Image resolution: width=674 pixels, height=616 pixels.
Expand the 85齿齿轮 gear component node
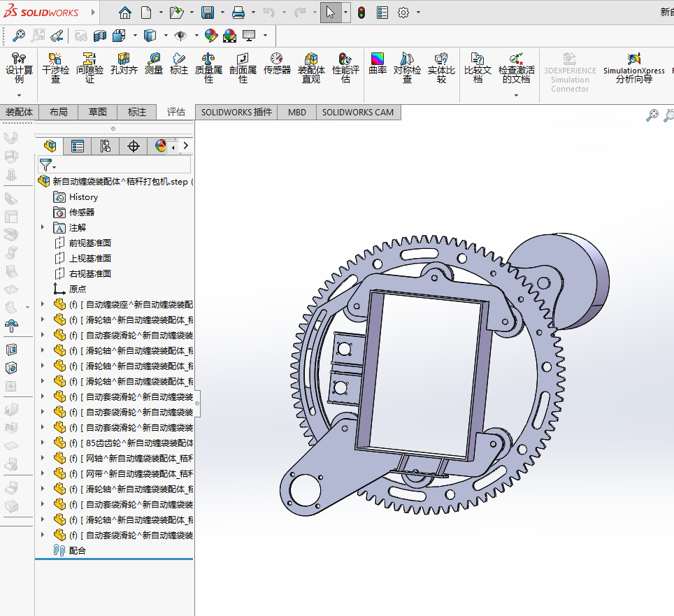tap(43, 443)
